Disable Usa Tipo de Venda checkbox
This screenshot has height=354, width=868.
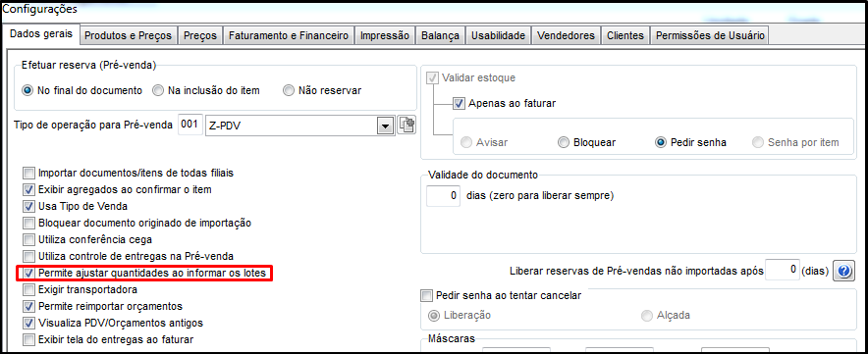(x=28, y=206)
